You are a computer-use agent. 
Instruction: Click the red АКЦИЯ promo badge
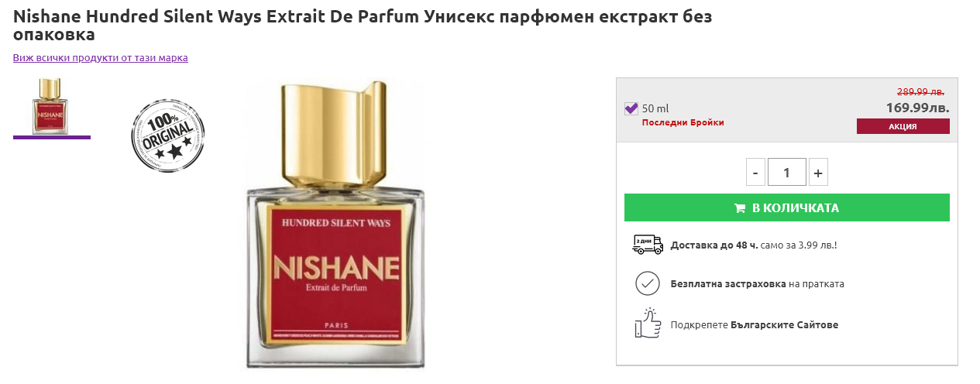pyautogui.click(x=903, y=126)
